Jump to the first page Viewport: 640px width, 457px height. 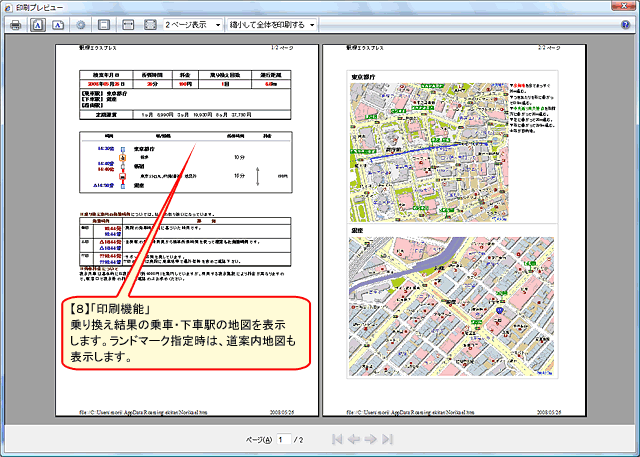pos(338,439)
